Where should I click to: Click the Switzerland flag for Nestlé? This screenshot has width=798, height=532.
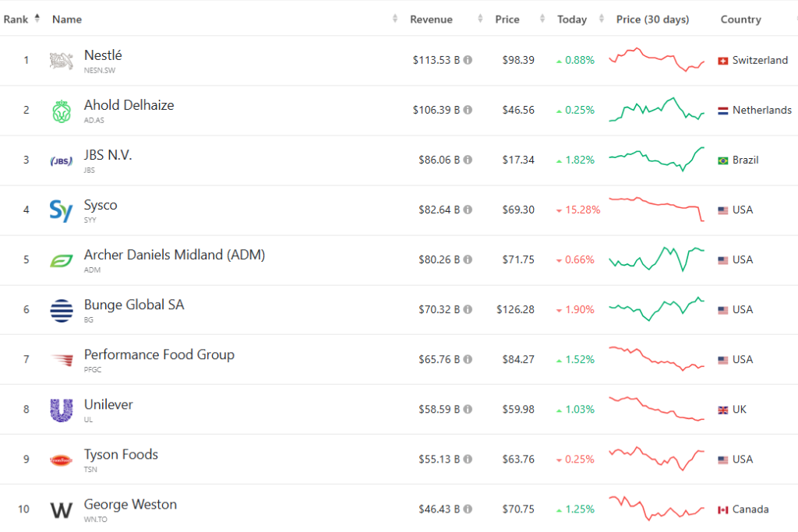point(722,61)
